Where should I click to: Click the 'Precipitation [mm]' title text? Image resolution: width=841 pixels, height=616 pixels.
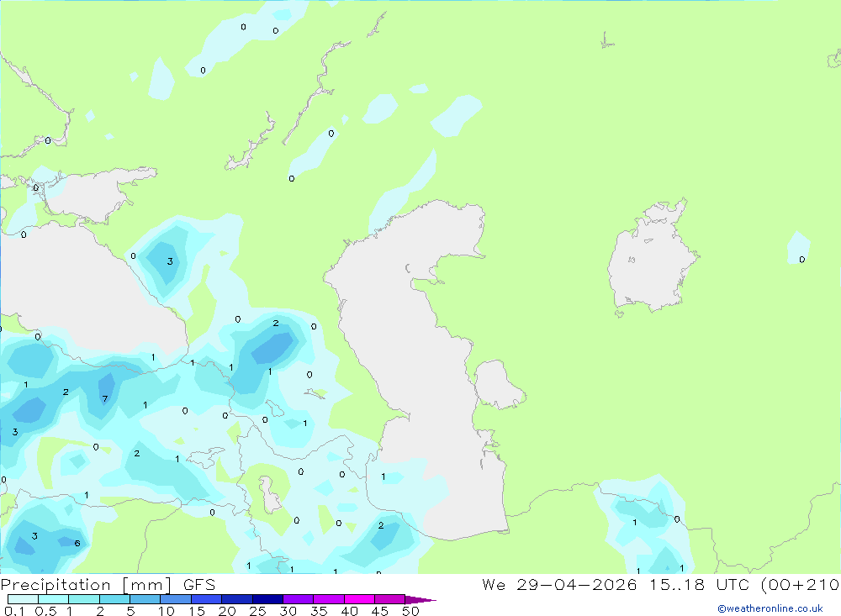[87, 585]
